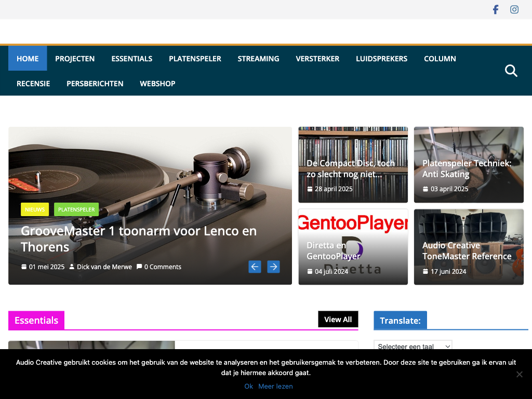Open the COLUMN menu item
Image resolution: width=532 pixels, height=399 pixels.
point(440,58)
